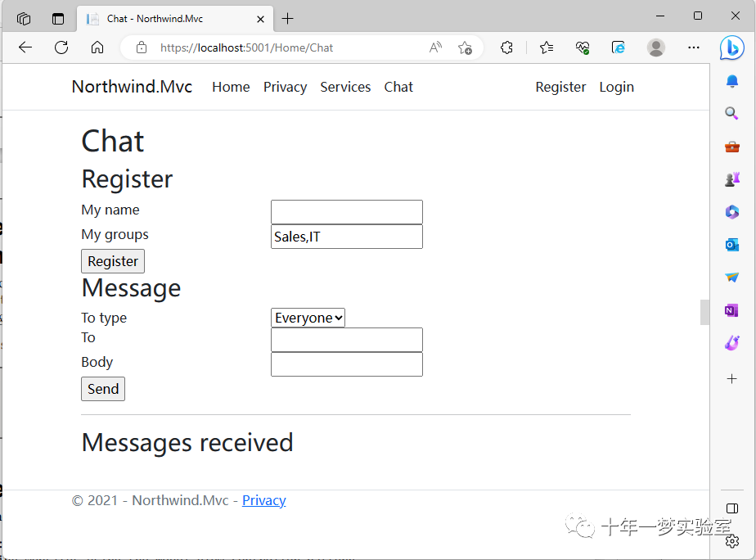Viewport: 756px width, 560px height.
Task: Open sidebar notifications bell
Action: click(732, 81)
